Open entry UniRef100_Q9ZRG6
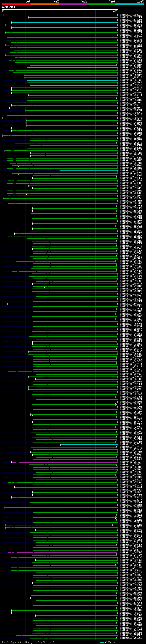 pyautogui.click(x=131, y=316)
